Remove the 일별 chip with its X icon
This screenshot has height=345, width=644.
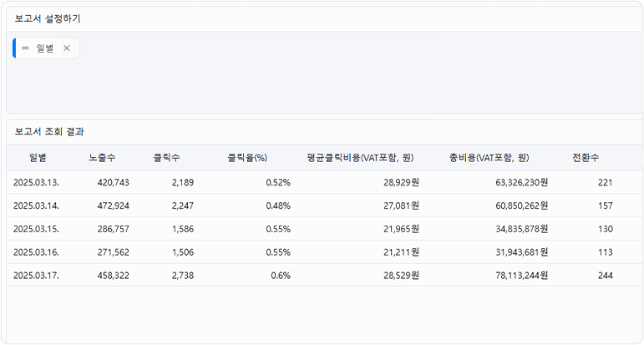pyautogui.click(x=67, y=48)
